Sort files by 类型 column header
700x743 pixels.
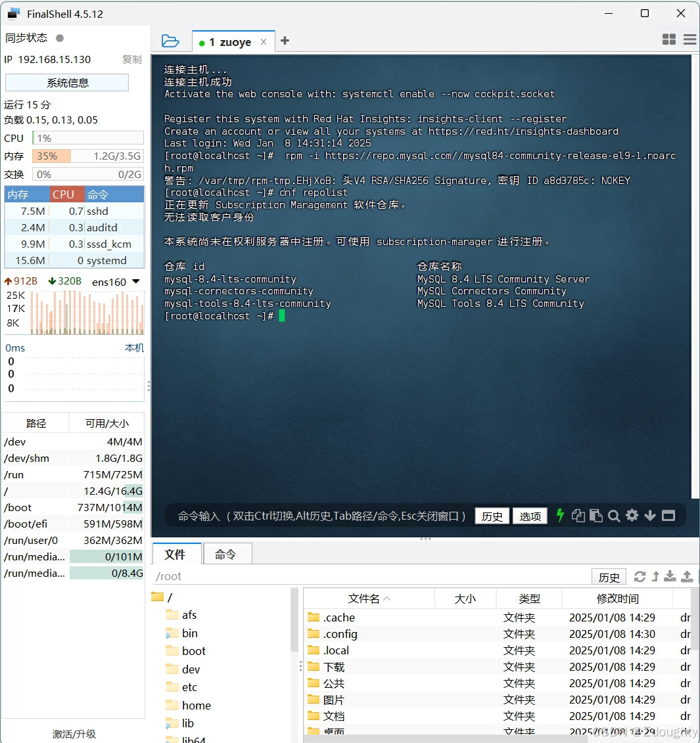(529, 598)
